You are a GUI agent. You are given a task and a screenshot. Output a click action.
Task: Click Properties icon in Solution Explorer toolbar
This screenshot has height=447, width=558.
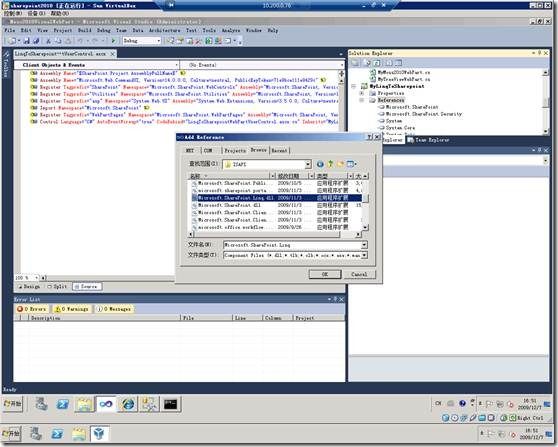(x=355, y=63)
